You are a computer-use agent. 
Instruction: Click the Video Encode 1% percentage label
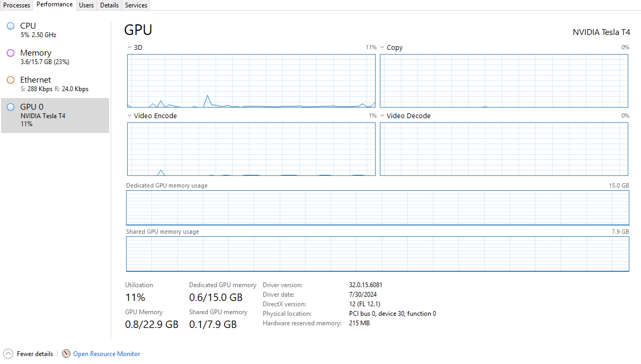(372, 116)
